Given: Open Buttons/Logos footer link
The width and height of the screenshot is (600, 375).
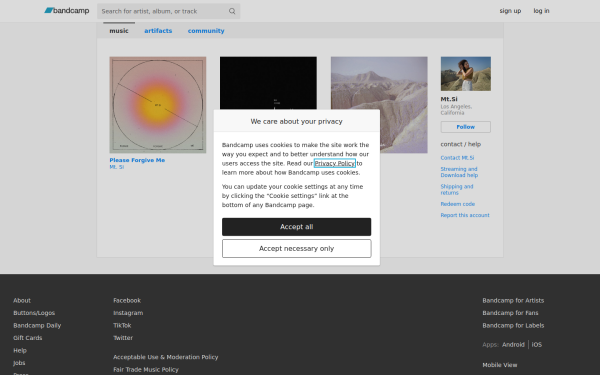Looking at the screenshot, I should point(34,313).
